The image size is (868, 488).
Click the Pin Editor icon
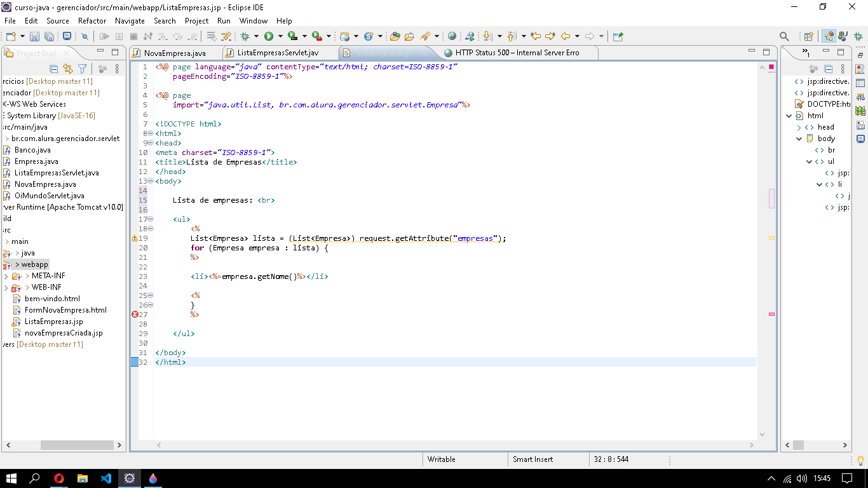pyautogui.click(x=618, y=36)
